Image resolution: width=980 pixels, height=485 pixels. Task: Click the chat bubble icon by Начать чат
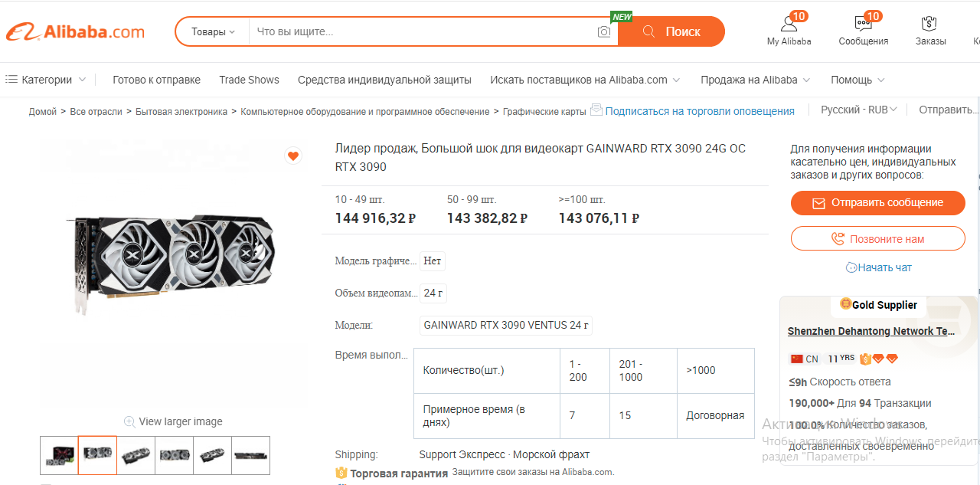click(x=851, y=267)
